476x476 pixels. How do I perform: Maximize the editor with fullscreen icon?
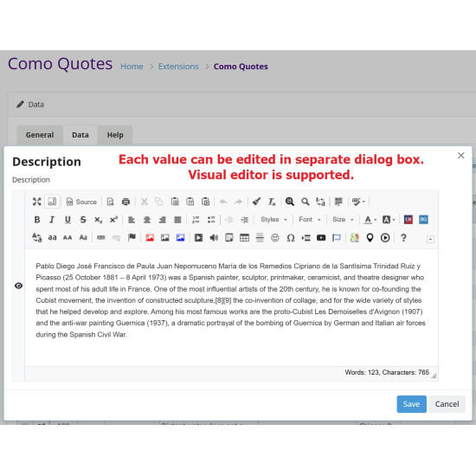(x=36, y=202)
